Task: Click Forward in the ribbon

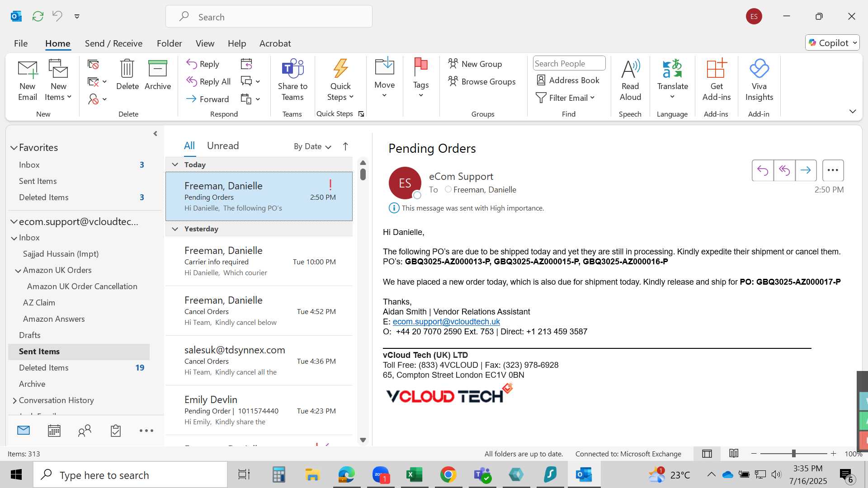Action: [208, 99]
